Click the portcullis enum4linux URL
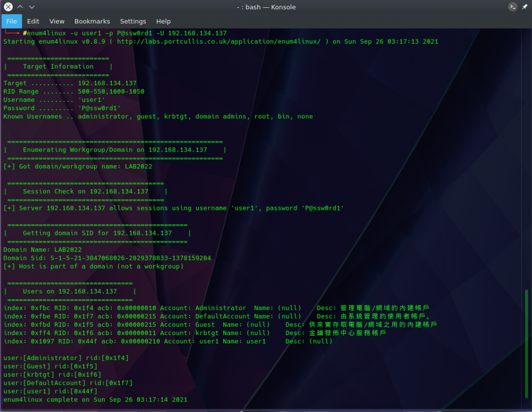 (x=219, y=42)
